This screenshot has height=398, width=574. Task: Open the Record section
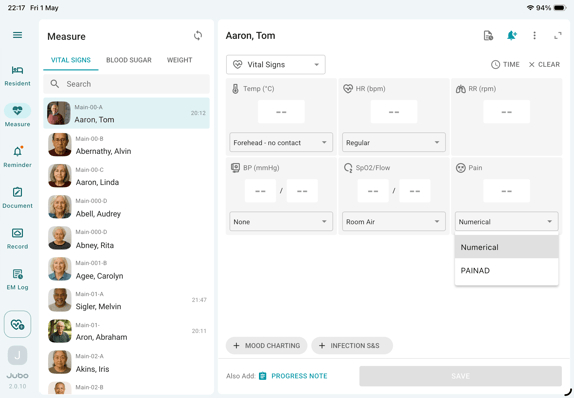(x=17, y=239)
